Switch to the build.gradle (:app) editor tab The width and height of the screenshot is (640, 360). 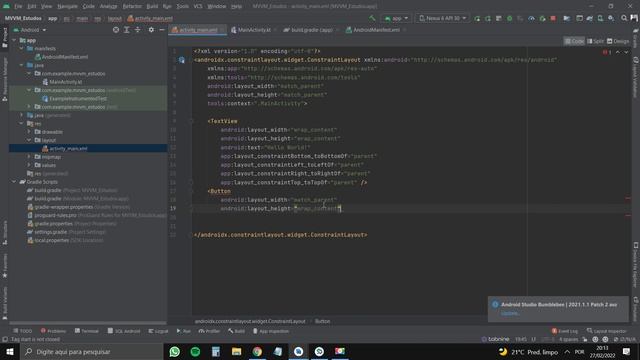pos(311,30)
